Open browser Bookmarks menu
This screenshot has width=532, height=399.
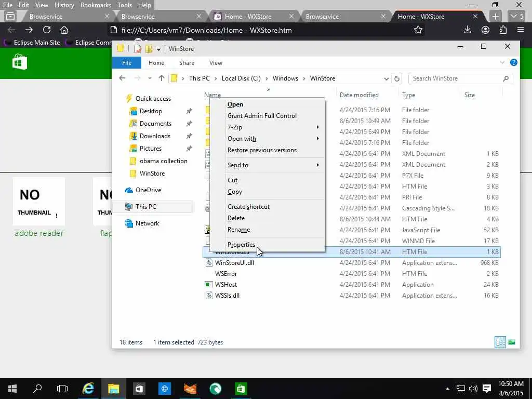96,5
